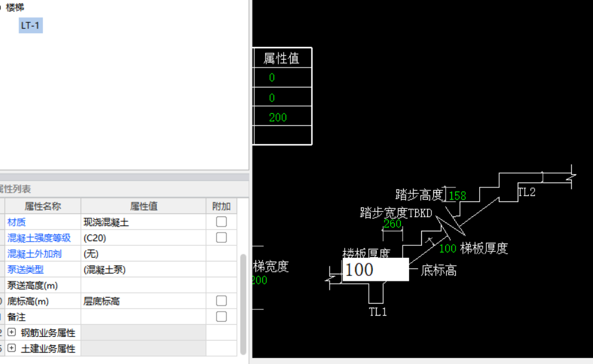The image size is (593, 364).
Task: Select the LT-1 stair component
Action: [30, 25]
